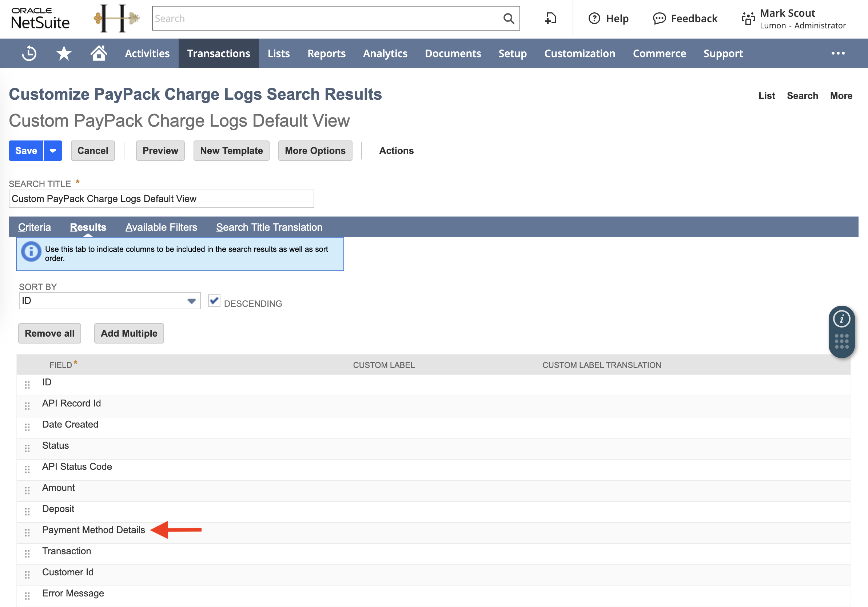This screenshot has width=868, height=607.
Task: Click the drag handle for API Record Id
Action: 27,406
